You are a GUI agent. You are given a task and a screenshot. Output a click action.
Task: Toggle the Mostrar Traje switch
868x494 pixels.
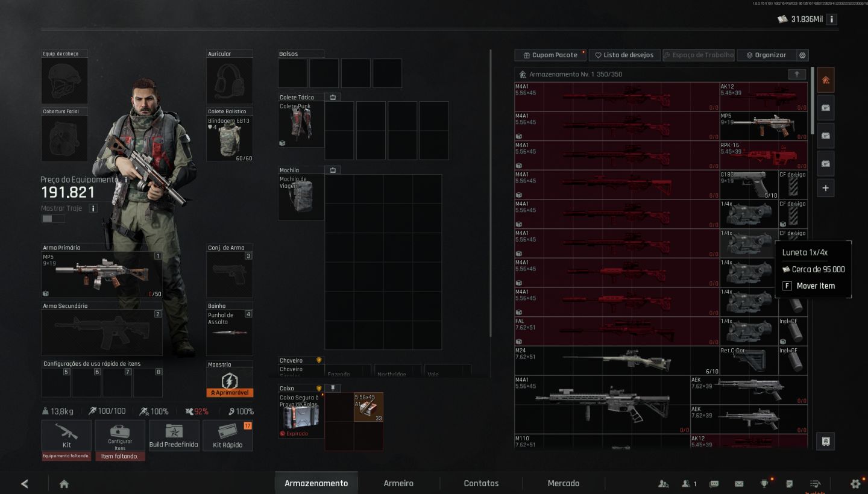[52, 218]
